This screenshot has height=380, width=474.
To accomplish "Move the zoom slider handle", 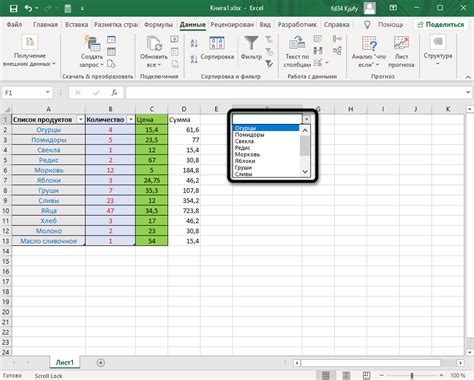I will coord(412,376).
